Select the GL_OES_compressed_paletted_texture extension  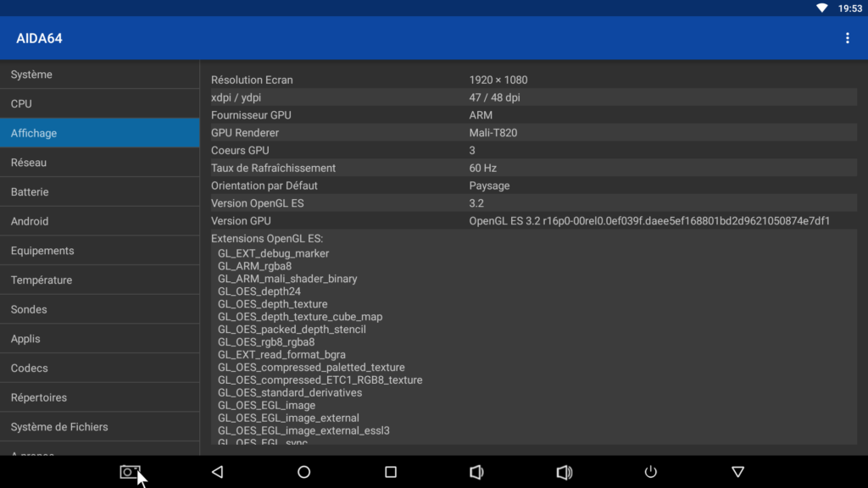311,368
